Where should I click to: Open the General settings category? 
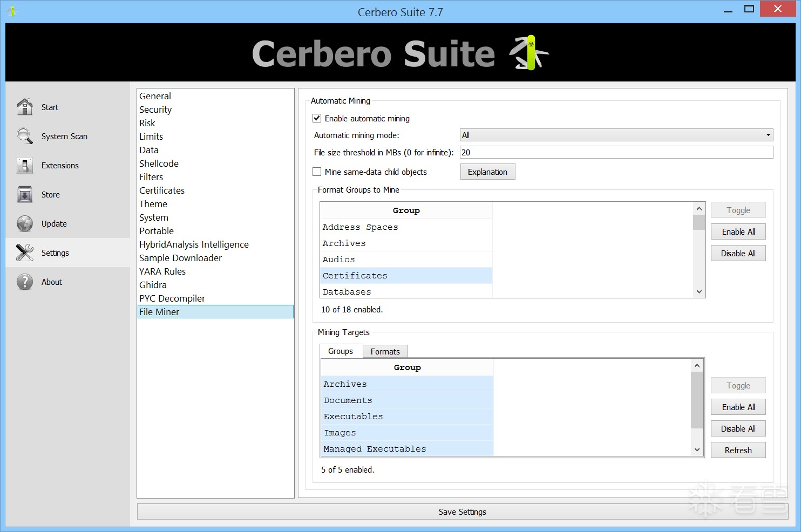[x=215, y=96]
